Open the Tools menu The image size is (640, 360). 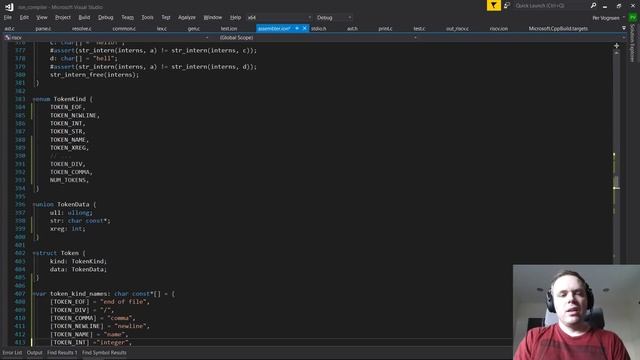(x=147, y=18)
